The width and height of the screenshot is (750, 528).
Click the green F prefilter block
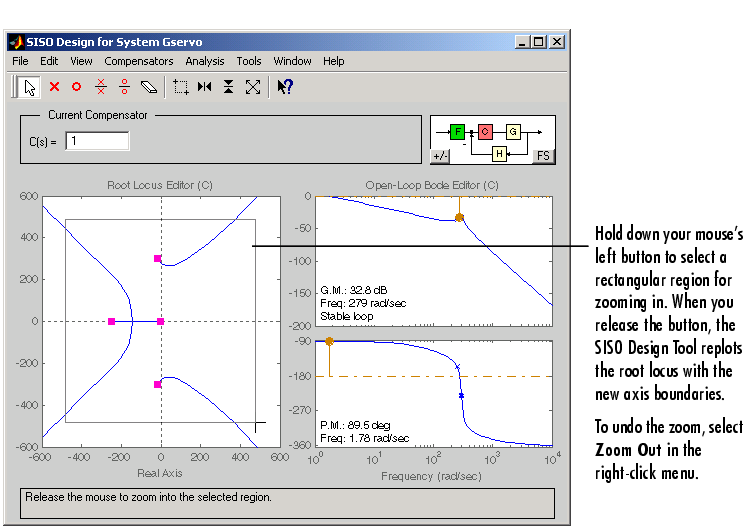tap(457, 132)
